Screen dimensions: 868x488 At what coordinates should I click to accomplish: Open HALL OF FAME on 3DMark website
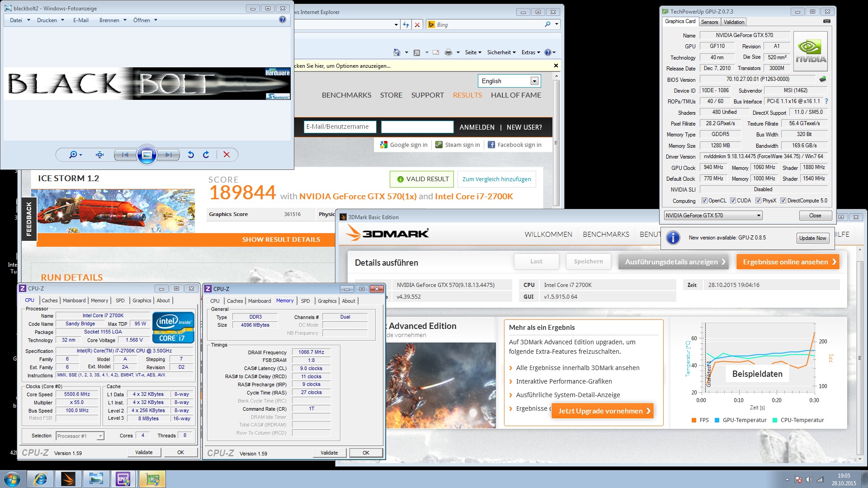[x=516, y=95]
